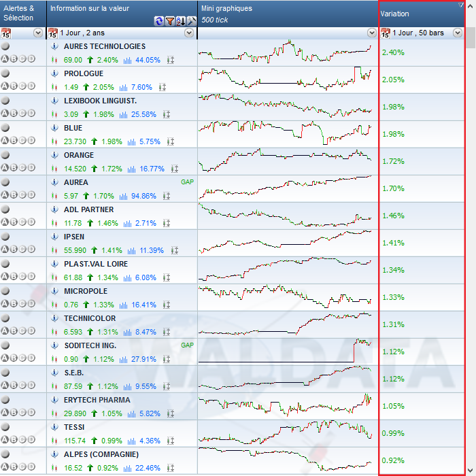The image size is (476, 476).
Task: Click calendar icon beside 1 Jour, 50 bars
Action: 386,33
